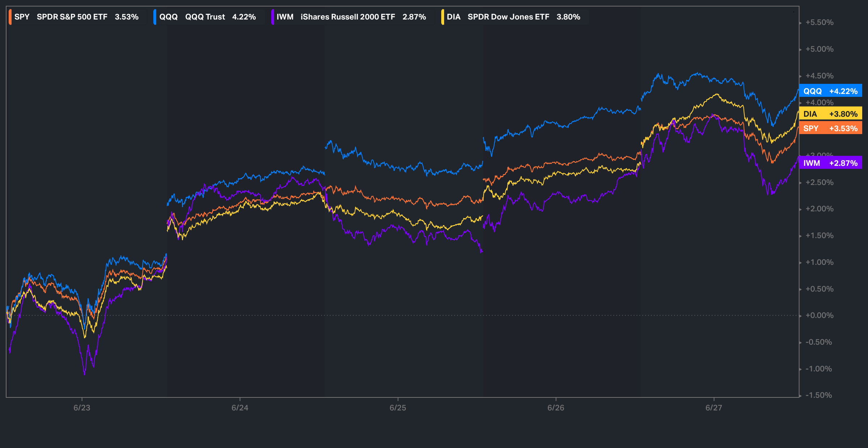Click the SPY ticker in the legend
This screenshot has width=868, height=448.
click(22, 17)
